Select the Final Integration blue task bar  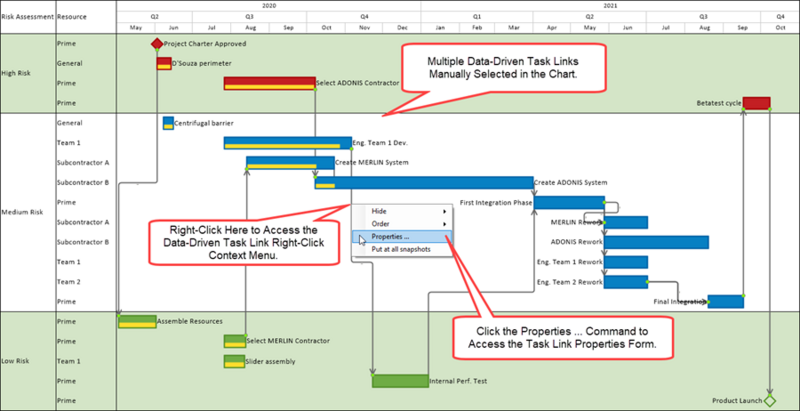point(726,301)
